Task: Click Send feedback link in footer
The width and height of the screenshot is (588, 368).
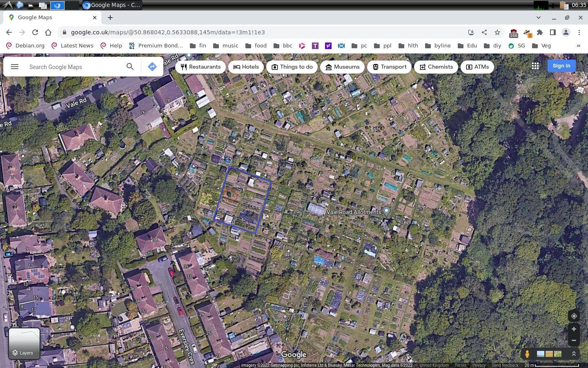Action: pyautogui.click(x=505, y=365)
